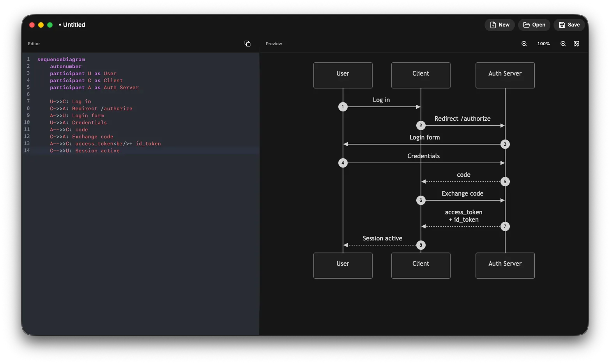This screenshot has height=364, width=610.
Task: Click sequence number 1 circle in diagram
Action: tap(343, 107)
